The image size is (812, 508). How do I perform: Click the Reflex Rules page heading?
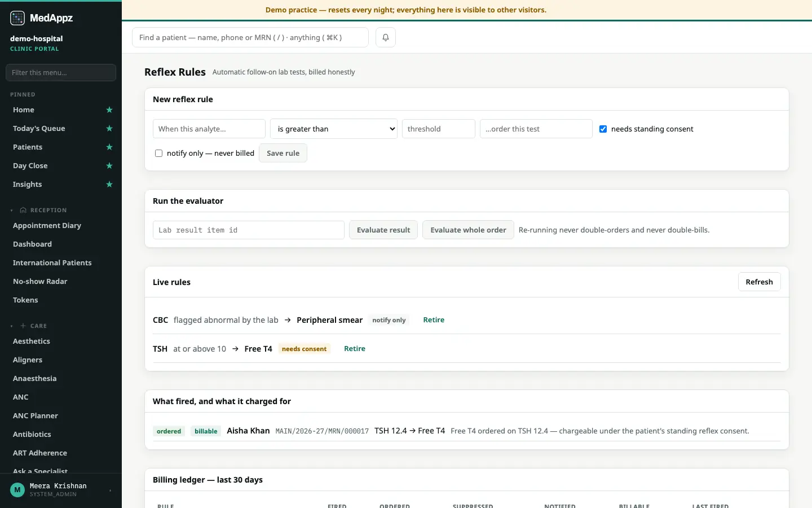click(175, 72)
